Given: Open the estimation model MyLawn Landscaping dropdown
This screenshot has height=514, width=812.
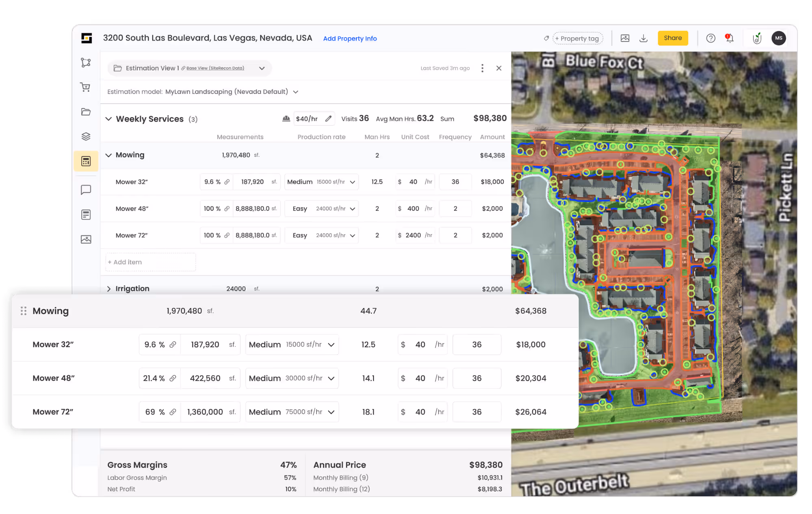Looking at the screenshot, I should pyautogui.click(x=295, y=92).
